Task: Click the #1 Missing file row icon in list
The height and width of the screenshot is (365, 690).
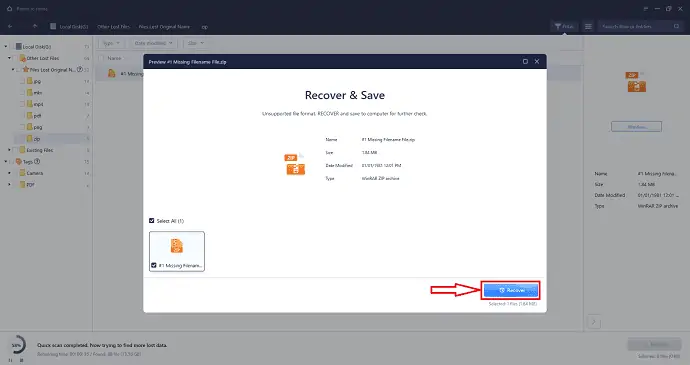Action: point(112,73)
